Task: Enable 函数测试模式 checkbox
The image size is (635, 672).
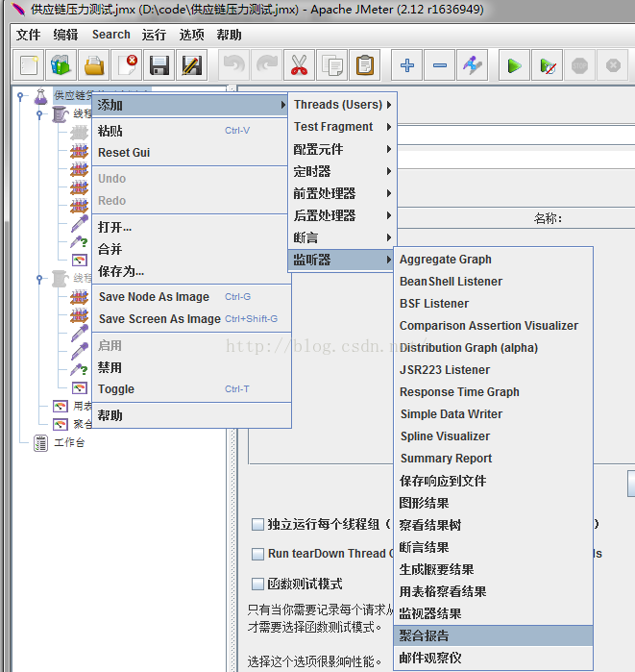Action: click(257, 584)
